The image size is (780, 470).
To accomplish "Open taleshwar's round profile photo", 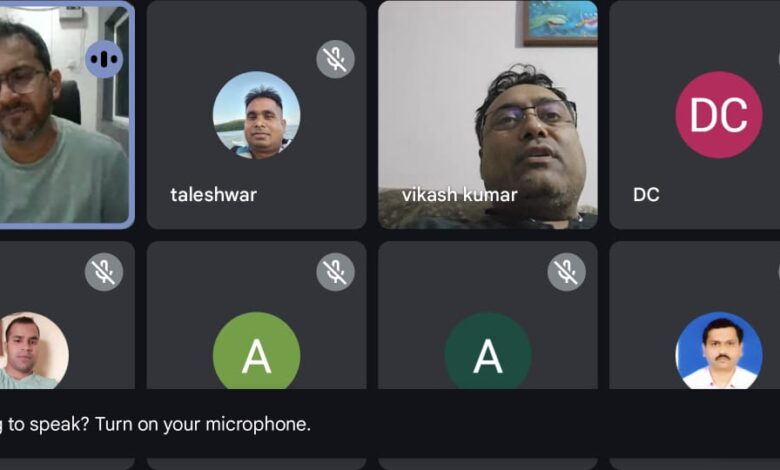I will pyautogui.click(x=256, y=115).
